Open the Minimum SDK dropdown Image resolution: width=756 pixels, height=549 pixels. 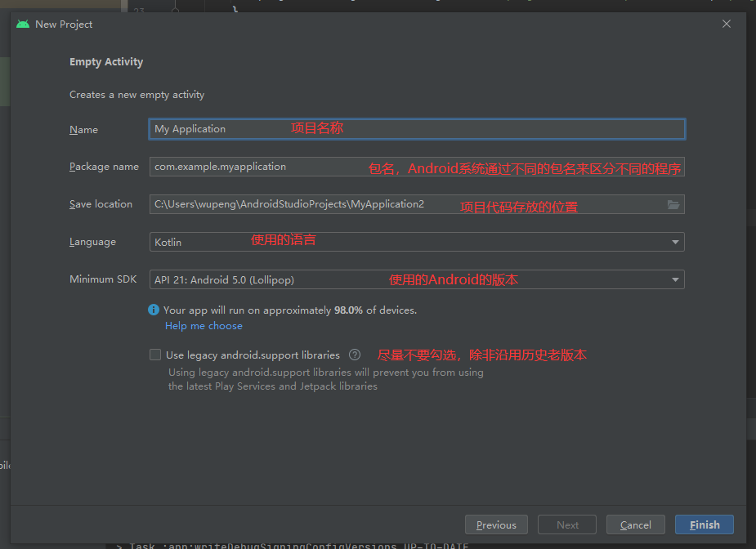pos(417,279)
